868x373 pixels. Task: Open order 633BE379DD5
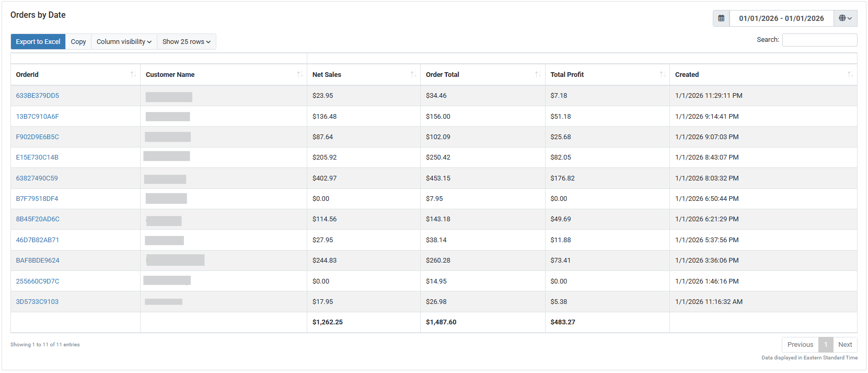click(38, 96)
